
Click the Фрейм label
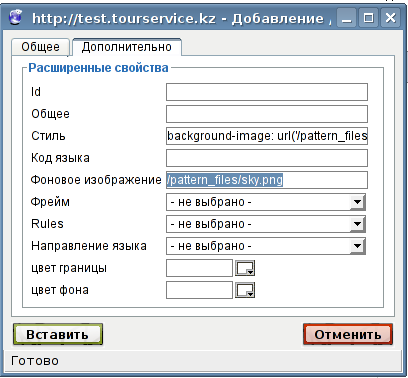tap(50, 202)
